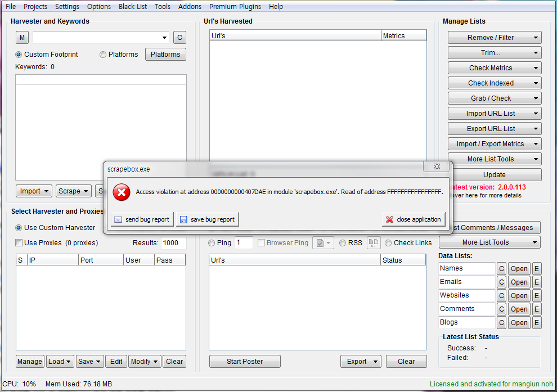Click Metrics column header in harvested list
This screenshot has width=557, height=392.
coord(403,35)
